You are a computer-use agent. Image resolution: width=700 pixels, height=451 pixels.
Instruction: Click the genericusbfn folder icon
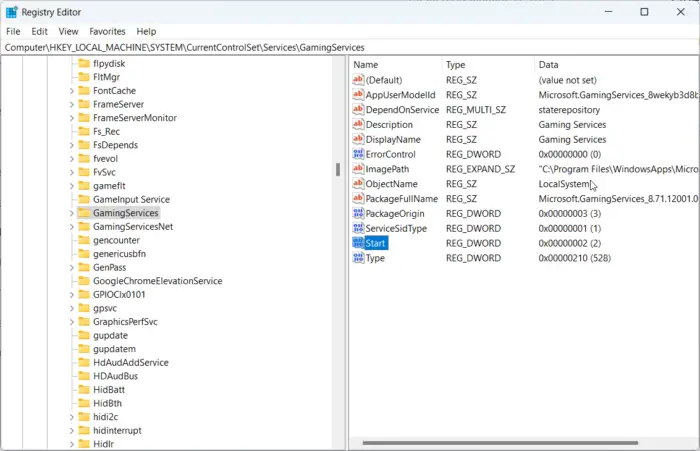coord(84,253)
